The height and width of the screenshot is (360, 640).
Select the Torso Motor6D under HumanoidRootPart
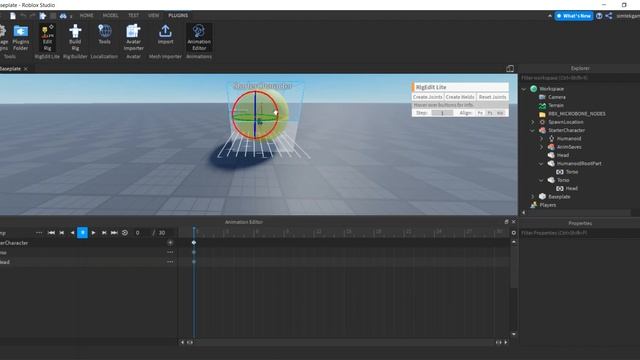tap(571, 172)
